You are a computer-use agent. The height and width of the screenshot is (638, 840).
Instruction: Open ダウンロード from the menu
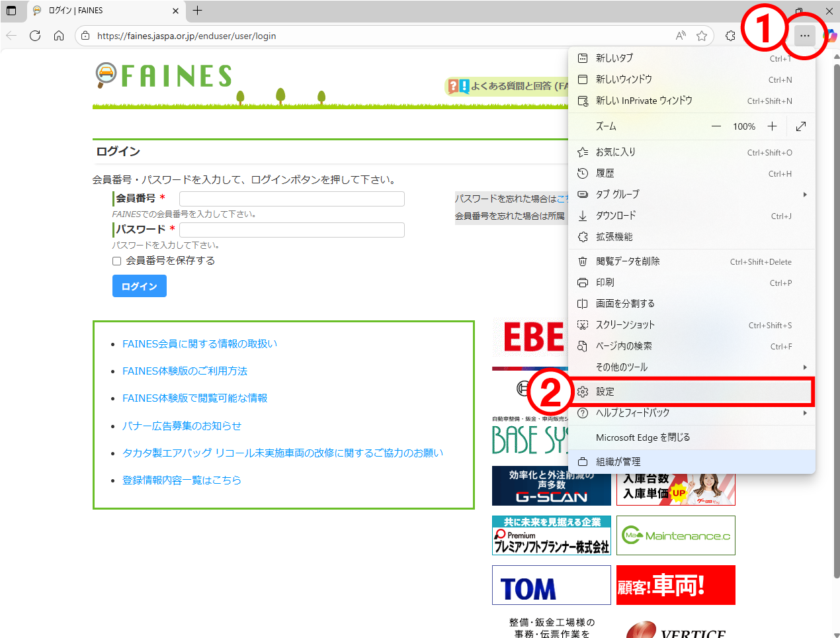(692, 216)
